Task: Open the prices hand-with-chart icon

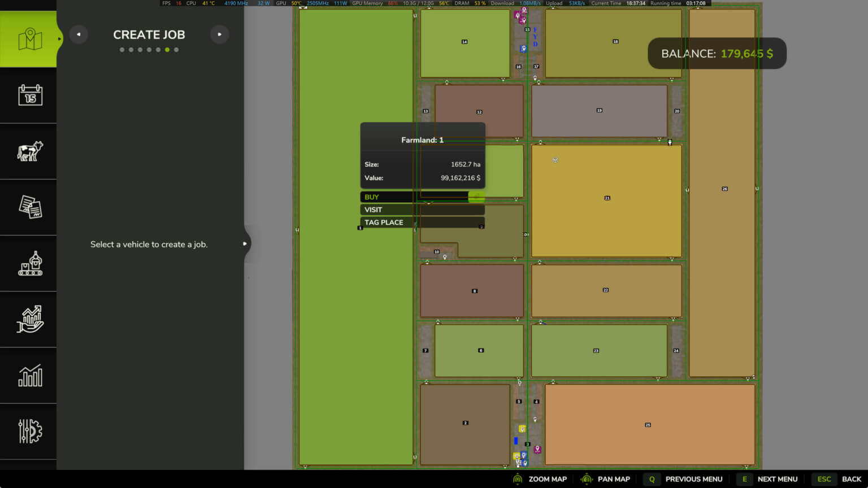Action: [29, 319]
